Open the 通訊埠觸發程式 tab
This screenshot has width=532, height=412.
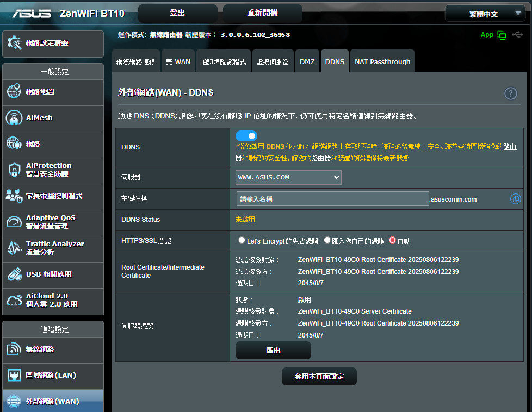point(223,61)
